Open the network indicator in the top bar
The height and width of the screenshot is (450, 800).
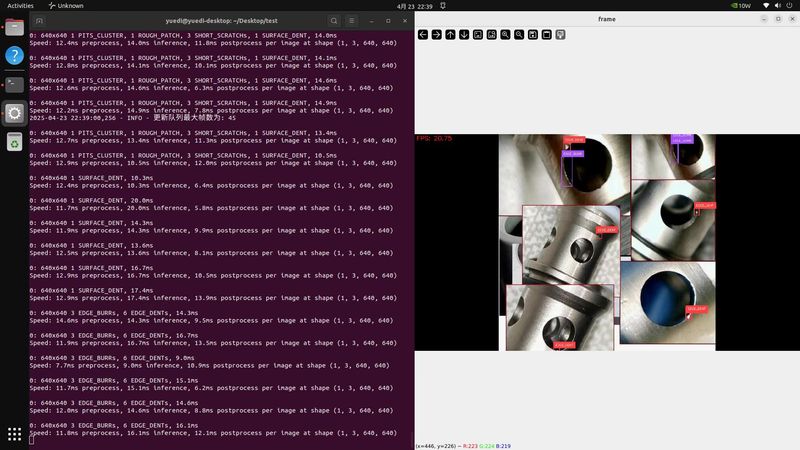pyautogui.click(x=766, y=6)
